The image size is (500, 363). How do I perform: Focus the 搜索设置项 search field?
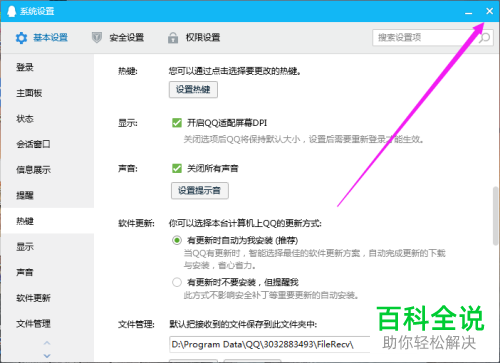(x=433, y=38)
